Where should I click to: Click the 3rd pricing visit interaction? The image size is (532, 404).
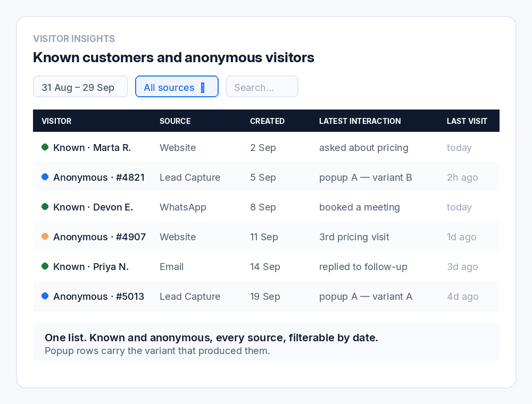click(354, 237)
